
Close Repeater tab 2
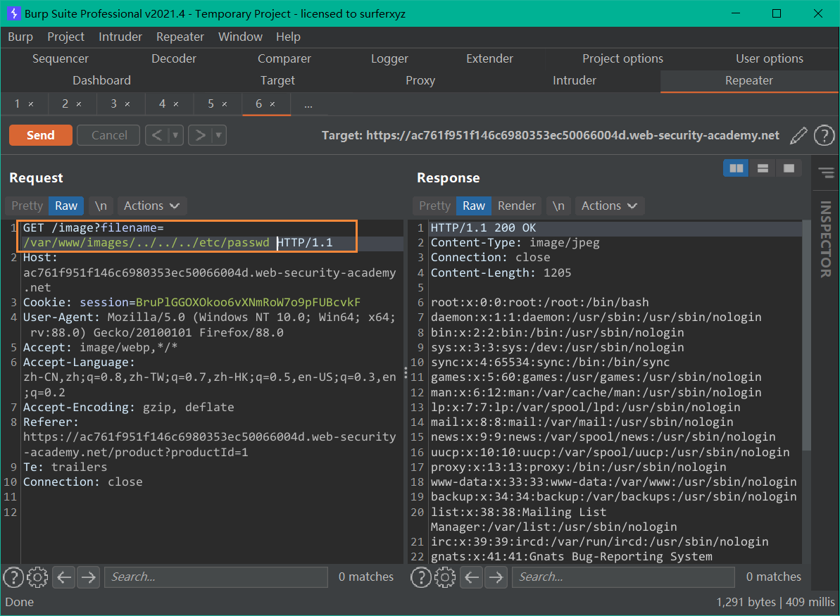point(79,104)
